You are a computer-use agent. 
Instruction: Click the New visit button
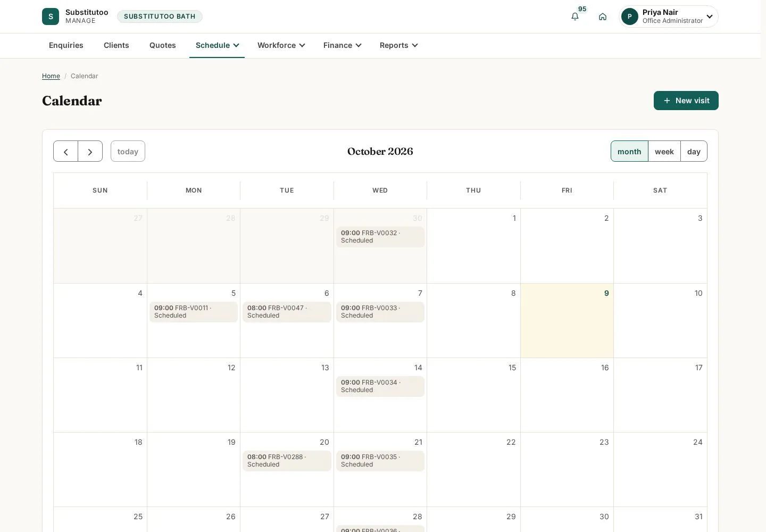tap(686, 101)
